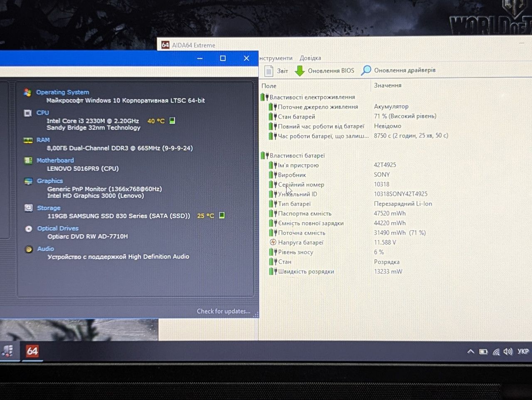
Task: Open AIDA64 from the taskbar icon
Action: click(x=32, y=351)
